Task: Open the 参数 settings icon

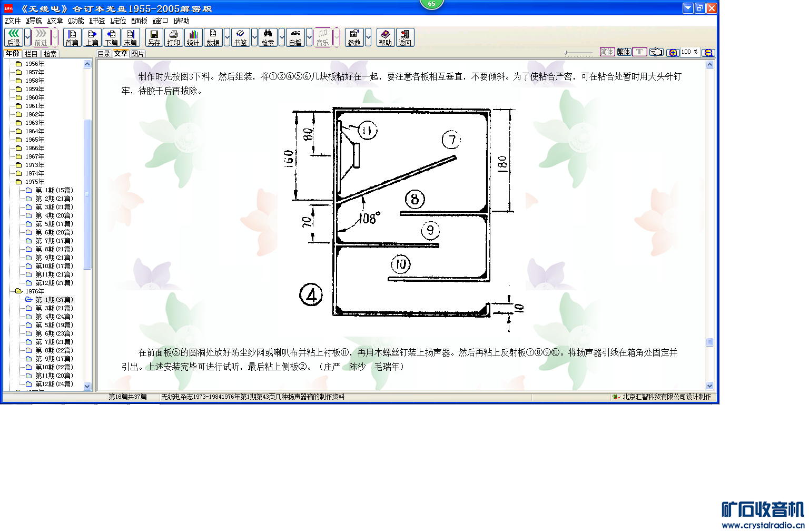Action: pos(354,37)
